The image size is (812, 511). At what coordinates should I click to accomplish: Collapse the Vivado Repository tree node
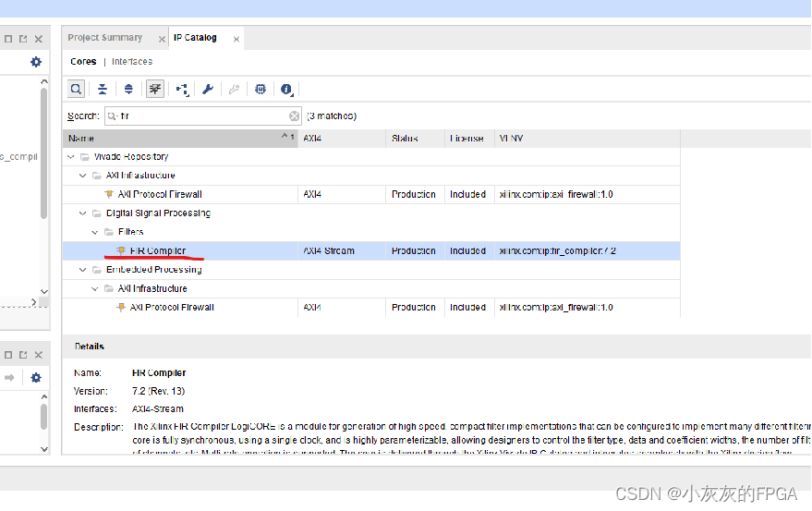pos(71,157)
